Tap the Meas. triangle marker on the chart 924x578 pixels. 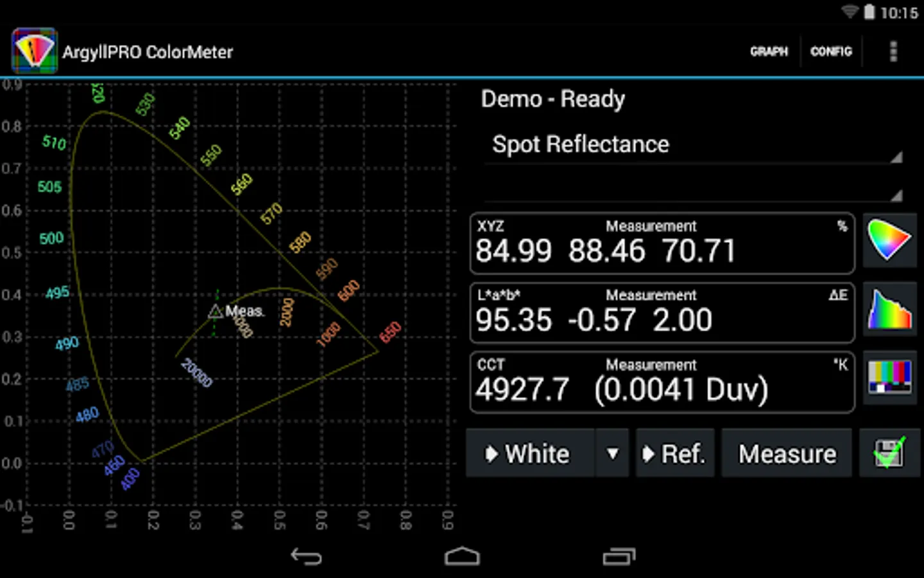click(x=216, y=311)
